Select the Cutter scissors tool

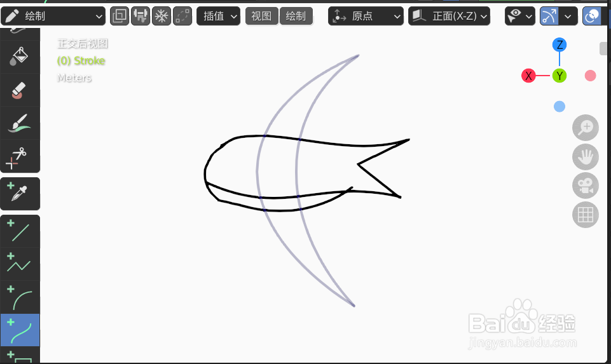click(20, 156)
